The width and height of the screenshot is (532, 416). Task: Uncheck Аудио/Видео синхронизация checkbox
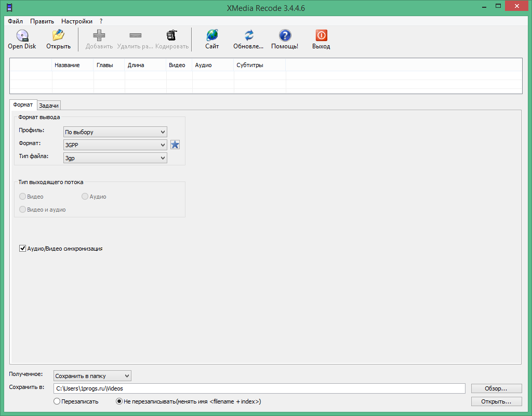(x=22, y=249)
